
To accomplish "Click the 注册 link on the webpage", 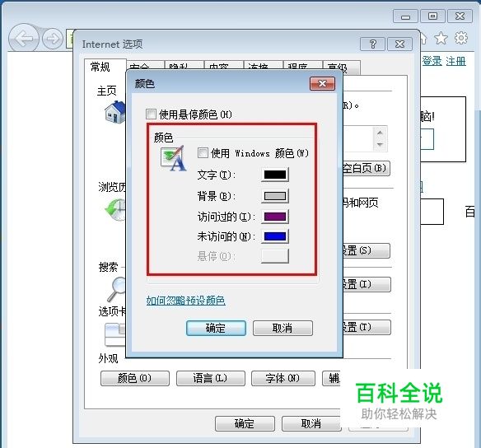I will (455, 61).
